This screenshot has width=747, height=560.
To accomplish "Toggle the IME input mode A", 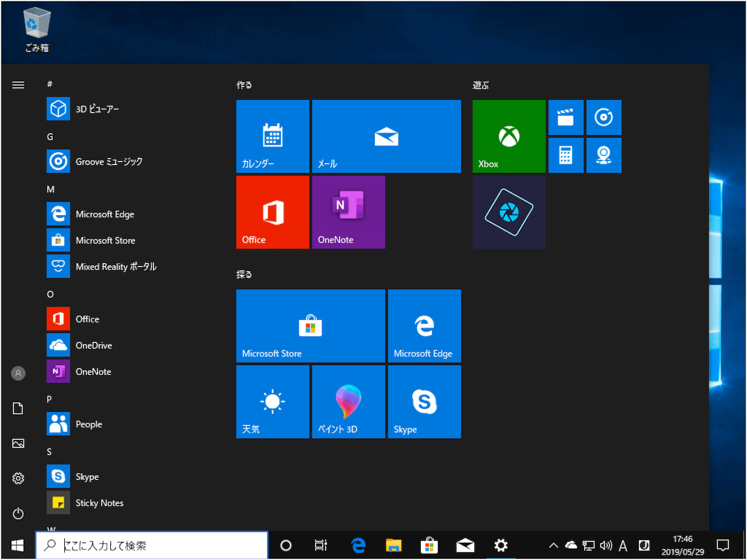I will (623, 545).
